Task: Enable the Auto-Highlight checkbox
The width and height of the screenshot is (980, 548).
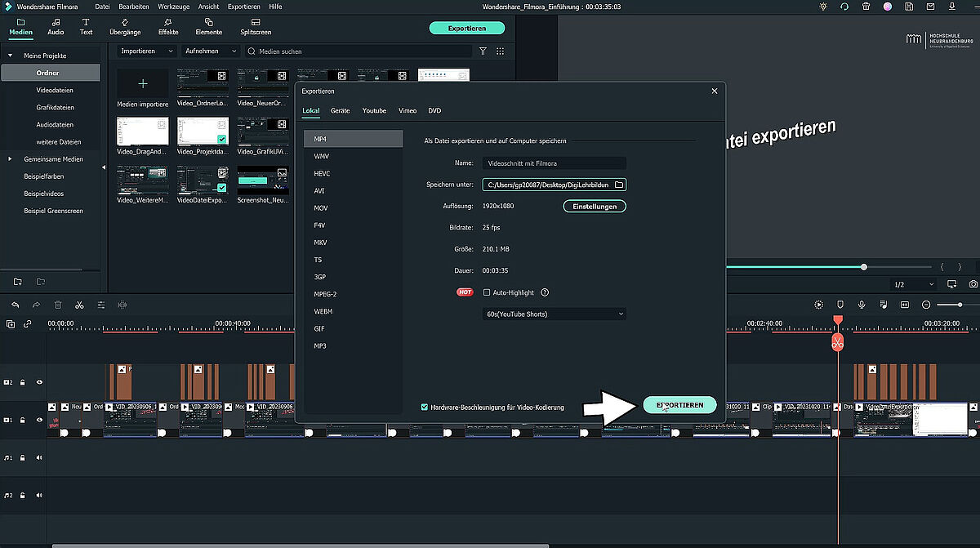Action: 487,292
